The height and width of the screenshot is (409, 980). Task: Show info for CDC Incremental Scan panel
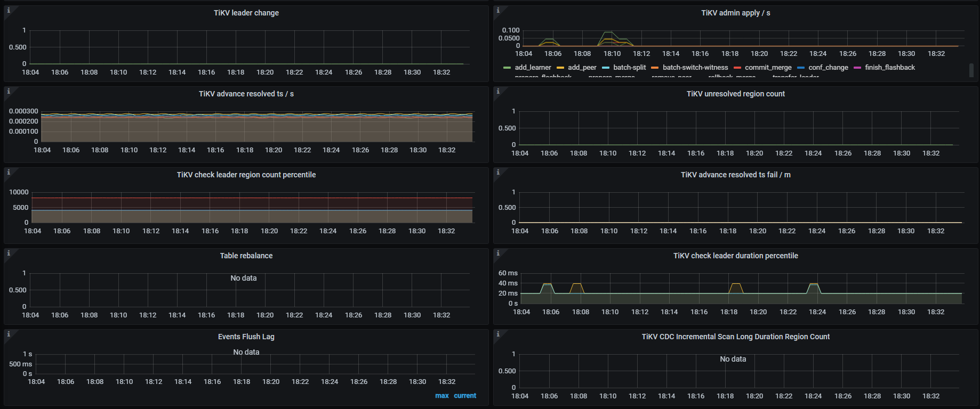498,334
